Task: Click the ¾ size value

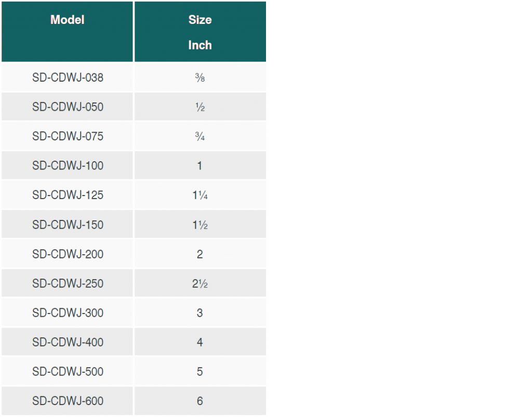Action: point(200,136)
